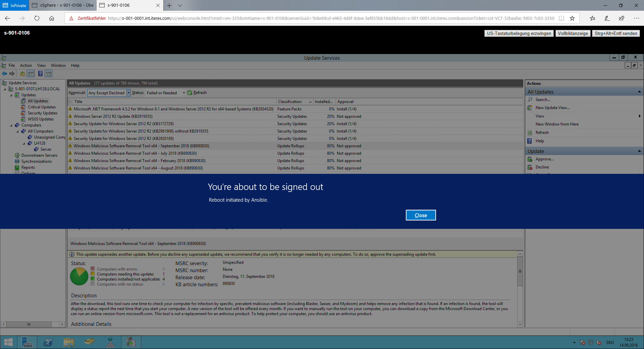Select WSUS Updates in tree
Image resolution: width=644 pixels, height=349 pixels.
[41, 119]
